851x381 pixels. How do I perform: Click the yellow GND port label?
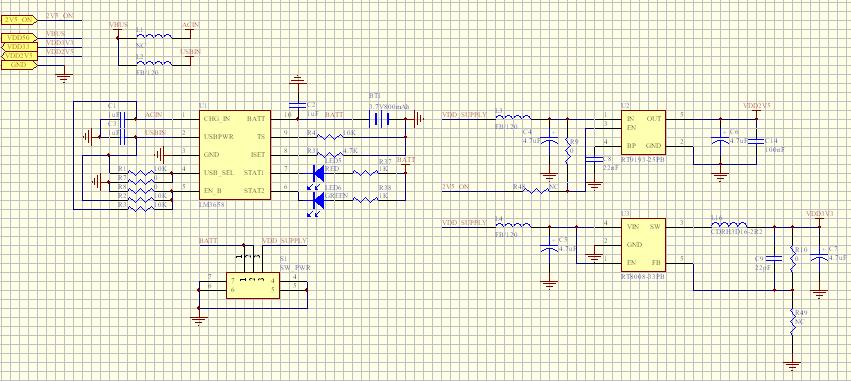19,65
